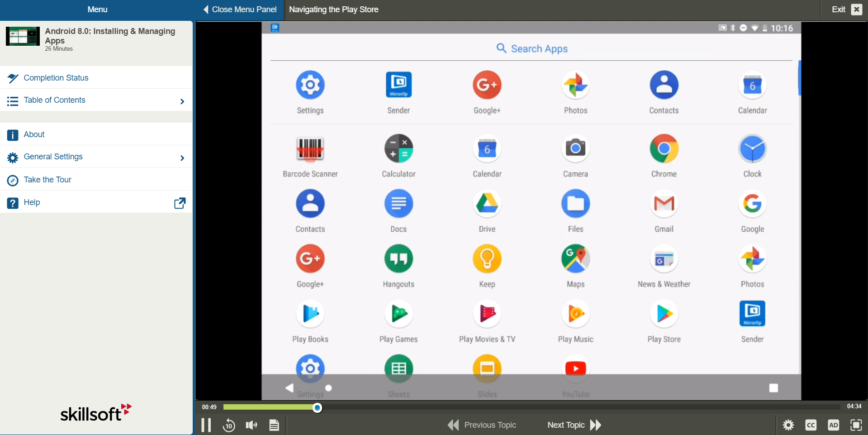868x435 pixels.
Task: Click the Skillsoft logo
Action: tap(95, 412)
